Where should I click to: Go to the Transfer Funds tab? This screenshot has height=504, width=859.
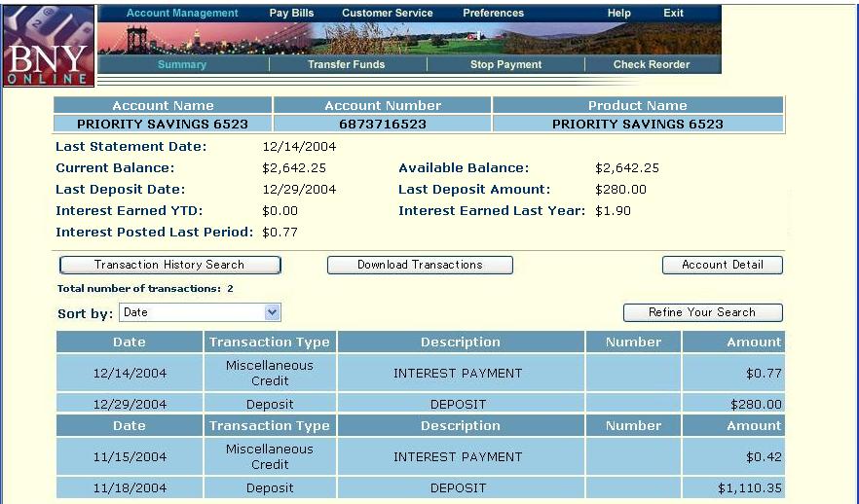[346, 65]
